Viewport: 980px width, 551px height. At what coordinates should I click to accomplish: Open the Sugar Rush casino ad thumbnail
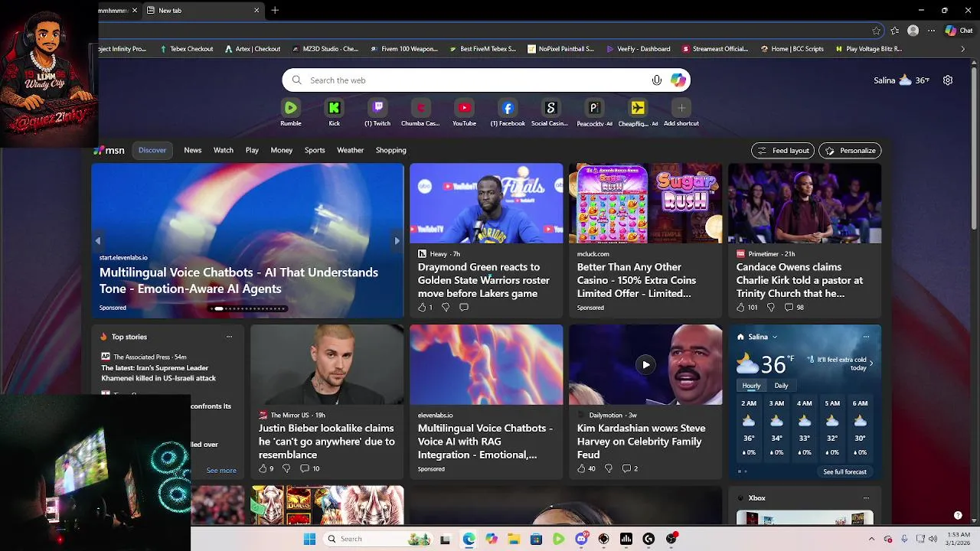pos(645,203)
